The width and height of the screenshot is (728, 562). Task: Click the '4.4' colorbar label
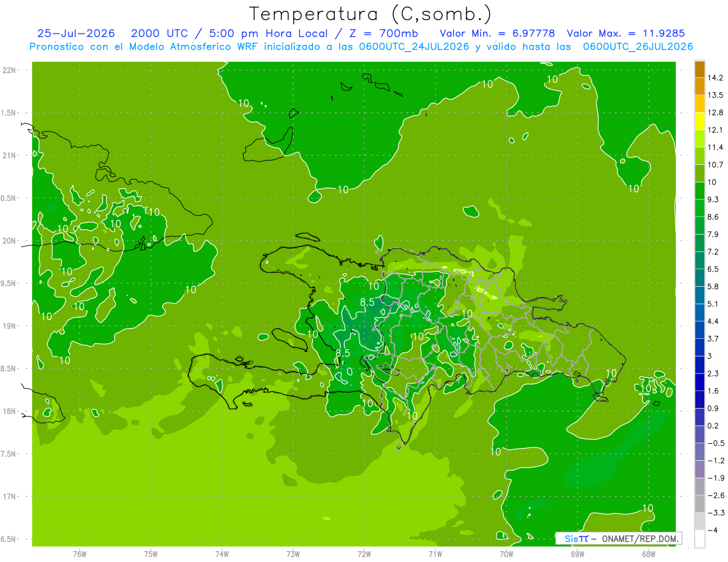coord(714,321)
